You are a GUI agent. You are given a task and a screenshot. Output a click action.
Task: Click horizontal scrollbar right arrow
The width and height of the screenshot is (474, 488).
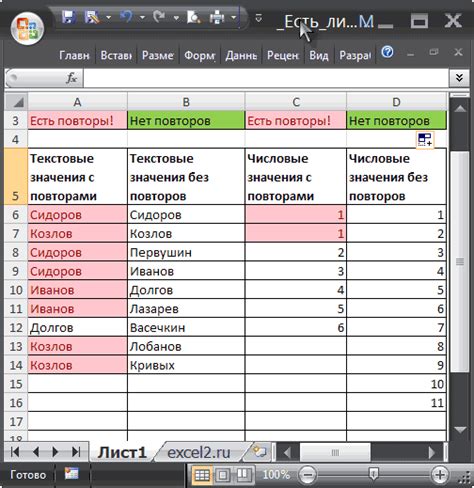pyautogui.click(x=432, y=453)
